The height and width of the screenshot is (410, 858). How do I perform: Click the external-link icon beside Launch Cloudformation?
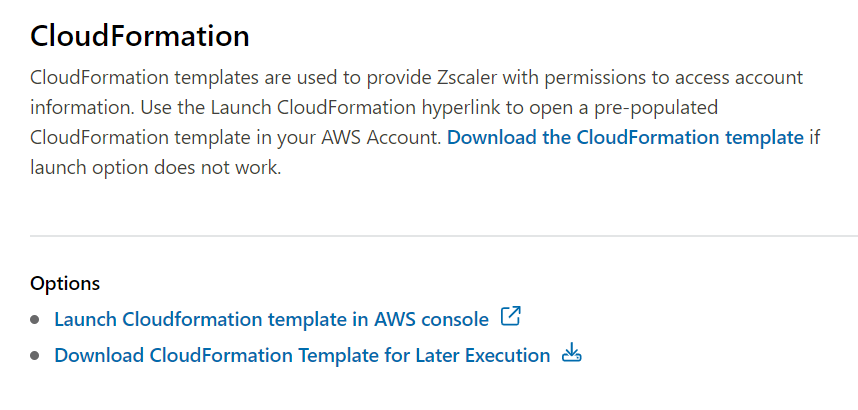(x=510, y=318)
